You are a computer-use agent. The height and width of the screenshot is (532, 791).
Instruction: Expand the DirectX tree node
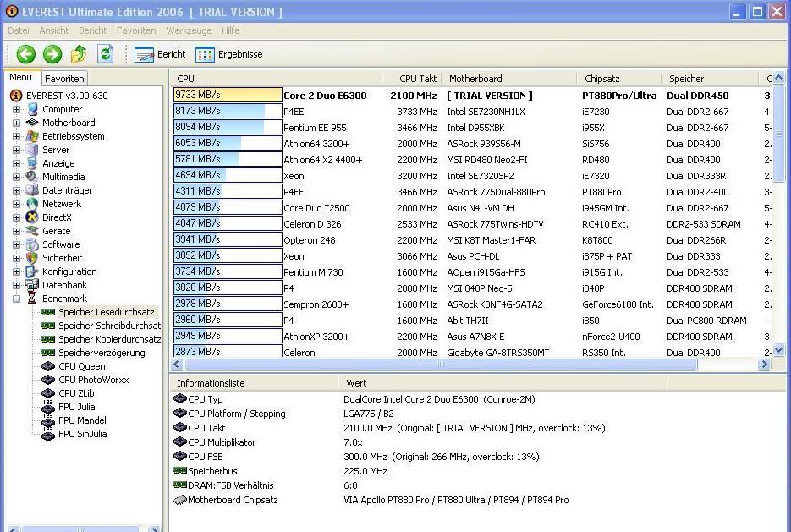point(17,218)
